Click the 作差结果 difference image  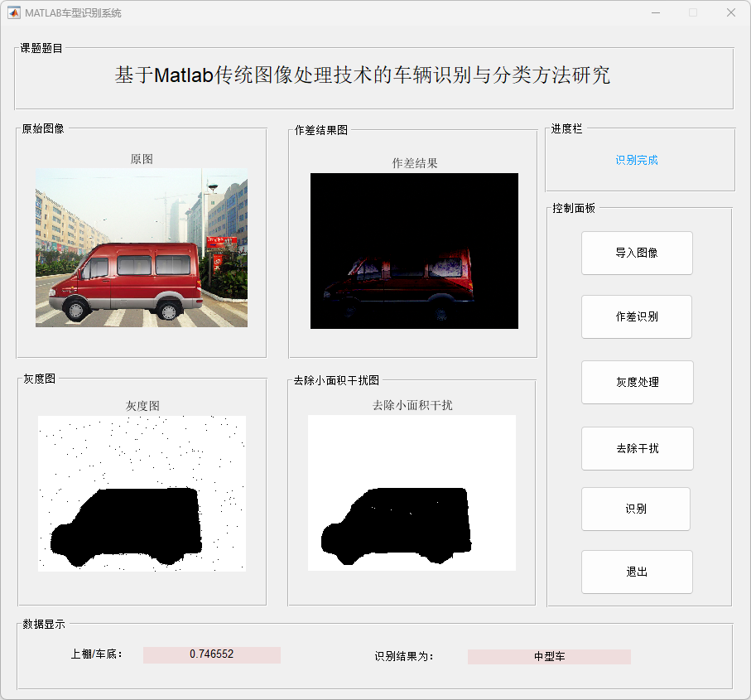(x=414, y=251)
